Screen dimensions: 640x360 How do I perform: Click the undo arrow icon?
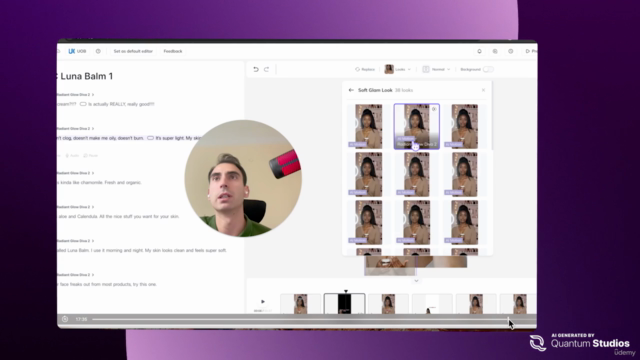[256, 69]
